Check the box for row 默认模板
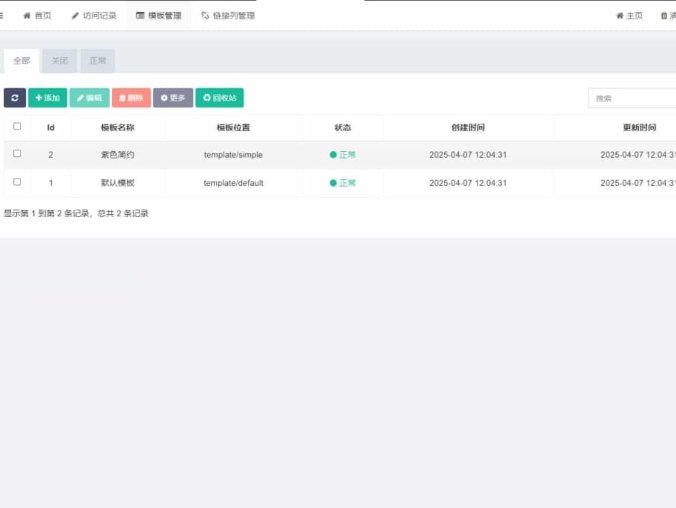This screenshot has height=508, width=676. click(x=17, y=182)
